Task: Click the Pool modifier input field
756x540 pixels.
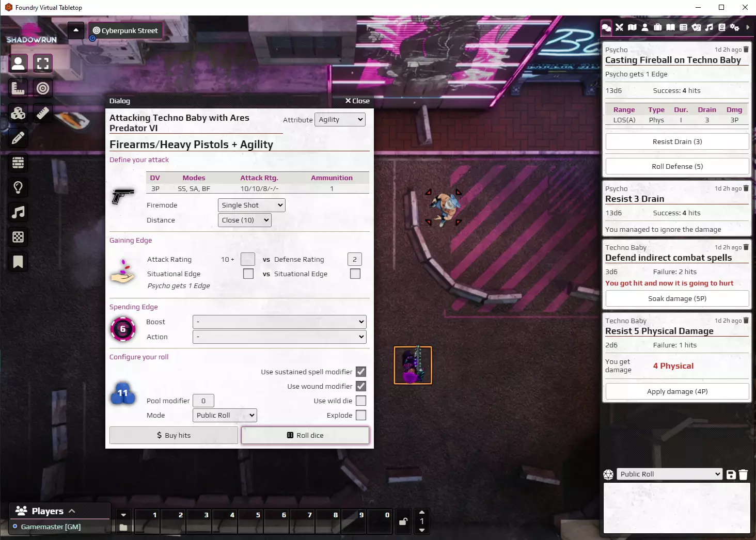Action: pos(203,401)
